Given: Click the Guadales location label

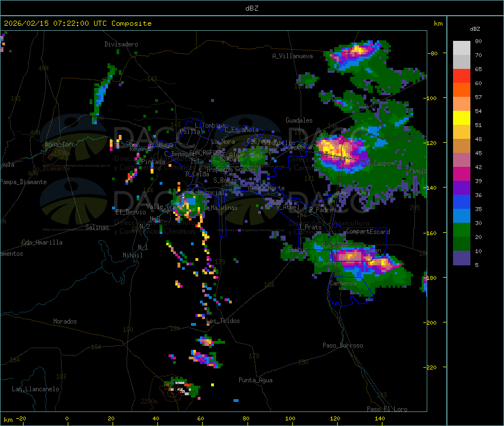Looking at the screenshot, I should click(299, 120).
